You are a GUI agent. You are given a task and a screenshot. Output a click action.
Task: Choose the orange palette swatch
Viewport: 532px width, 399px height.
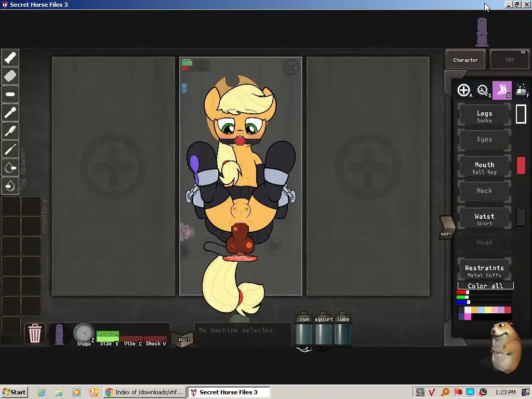coord(474,310)
